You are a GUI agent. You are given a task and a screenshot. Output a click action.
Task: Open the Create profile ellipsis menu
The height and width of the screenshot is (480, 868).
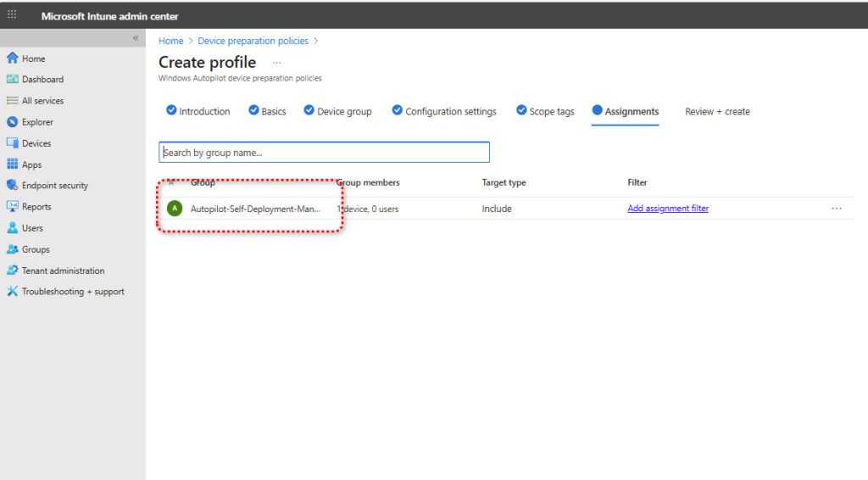coord(276,63)
